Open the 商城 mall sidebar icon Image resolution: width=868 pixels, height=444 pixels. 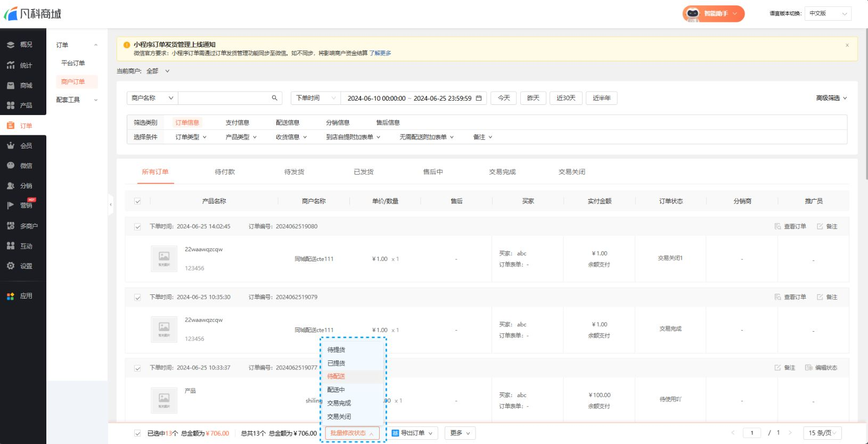[x=11, y=85]
